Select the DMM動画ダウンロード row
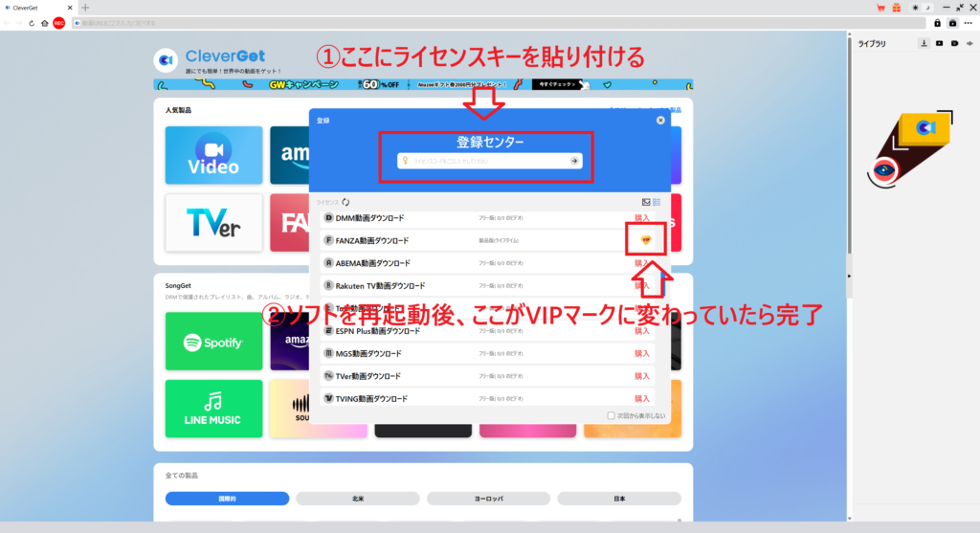The image size is (980, 533). pos(487,218)
